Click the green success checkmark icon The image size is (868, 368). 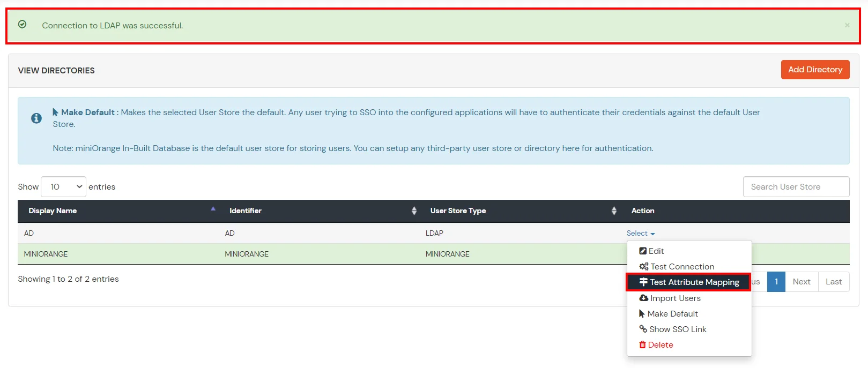tap(22, 24)
